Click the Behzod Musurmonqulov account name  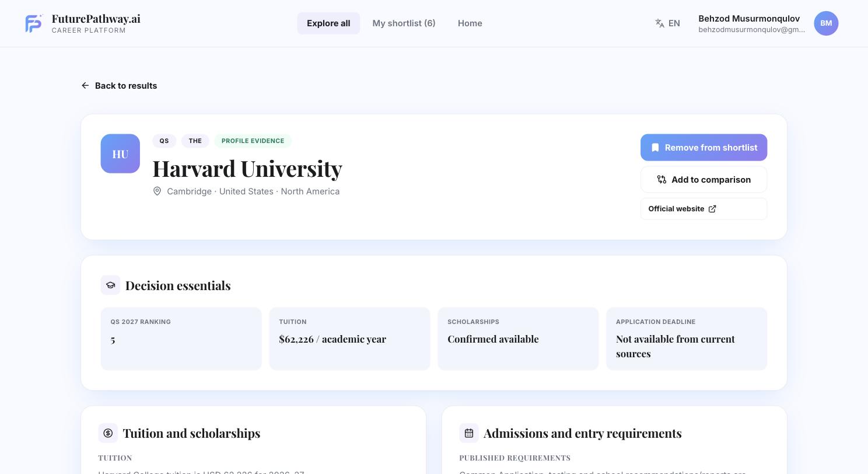749,19
